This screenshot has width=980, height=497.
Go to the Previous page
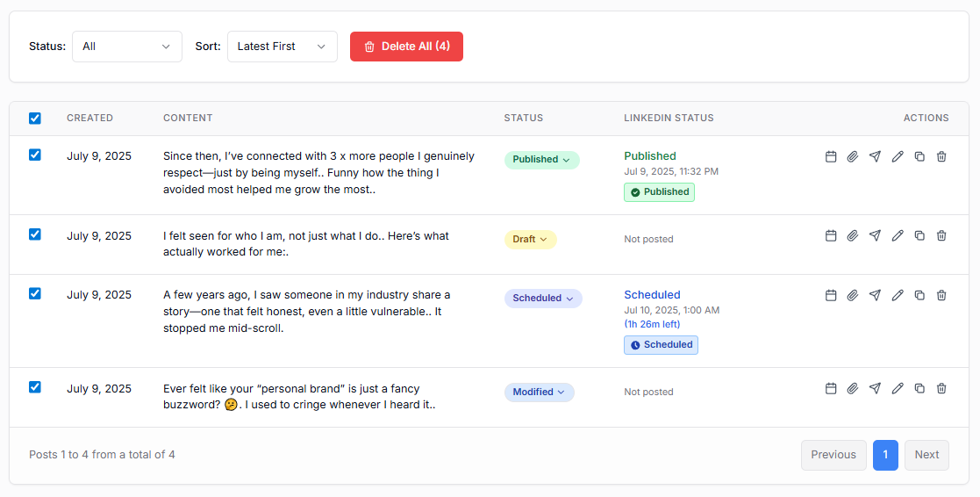click(x=833, y=455)
